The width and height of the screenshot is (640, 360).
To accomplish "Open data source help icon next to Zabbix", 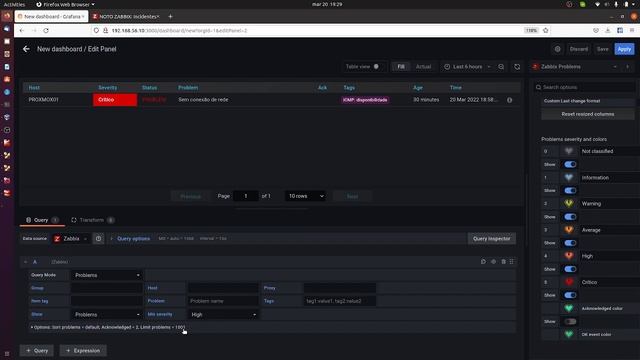I will click(x=98, y=238).
